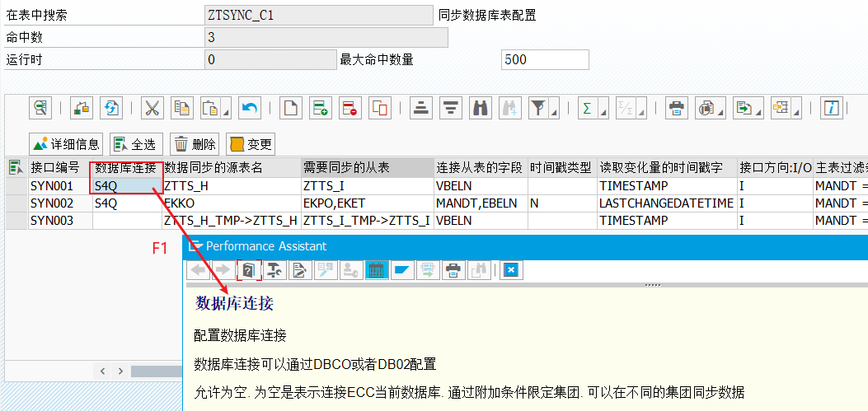
Task: Open the Details magnifier icon in toolbar
Action: click(41, 108)
